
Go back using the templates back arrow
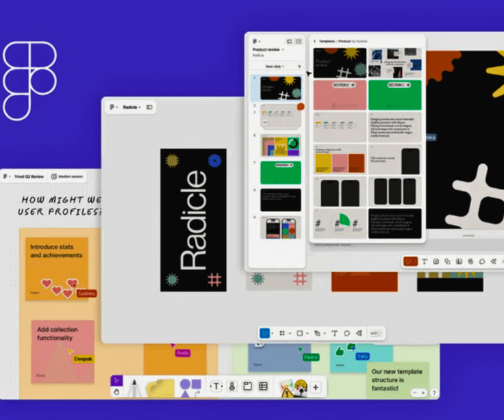pos(314,41)
